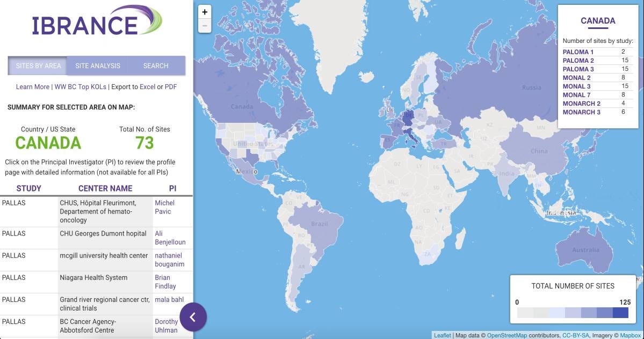Zoom out with the map minus button

coord(205,26)
